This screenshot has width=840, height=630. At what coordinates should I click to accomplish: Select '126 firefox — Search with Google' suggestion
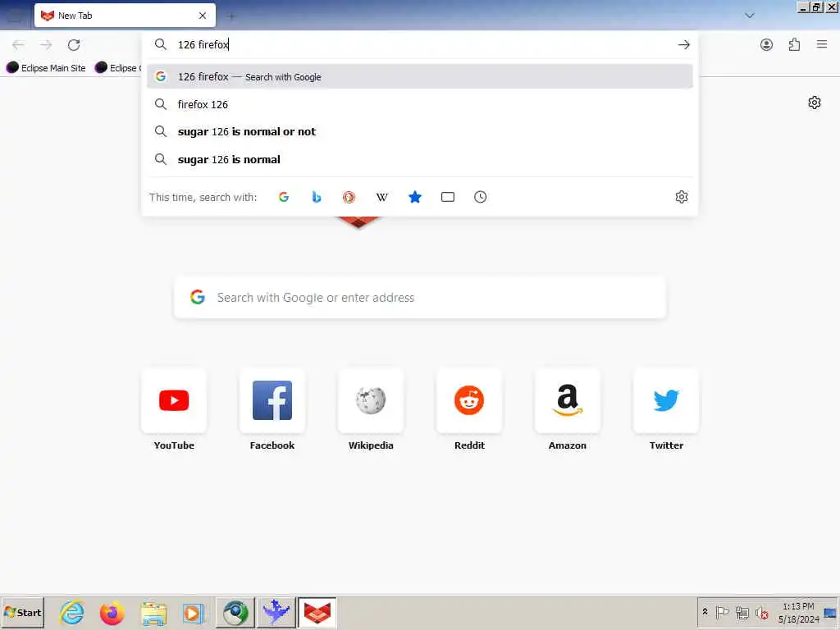[420, 76]
